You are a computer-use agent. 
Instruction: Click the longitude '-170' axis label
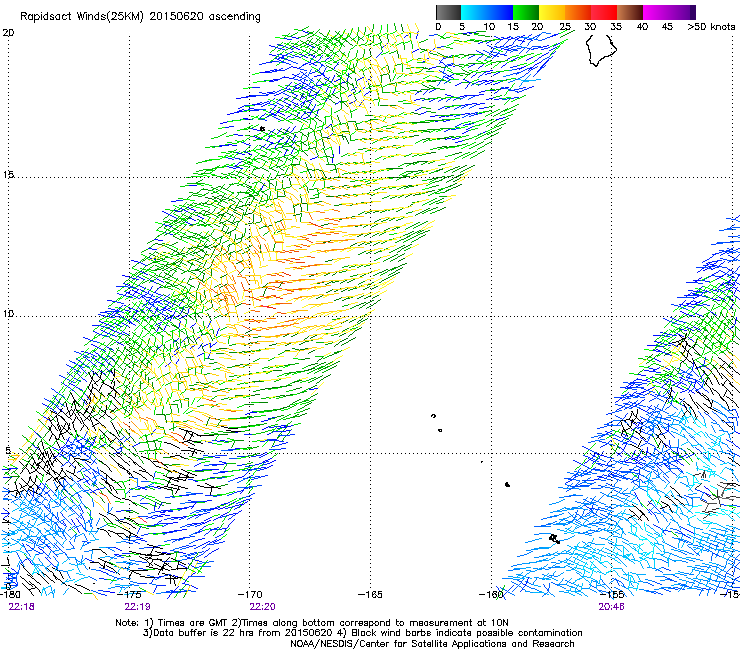250,595
